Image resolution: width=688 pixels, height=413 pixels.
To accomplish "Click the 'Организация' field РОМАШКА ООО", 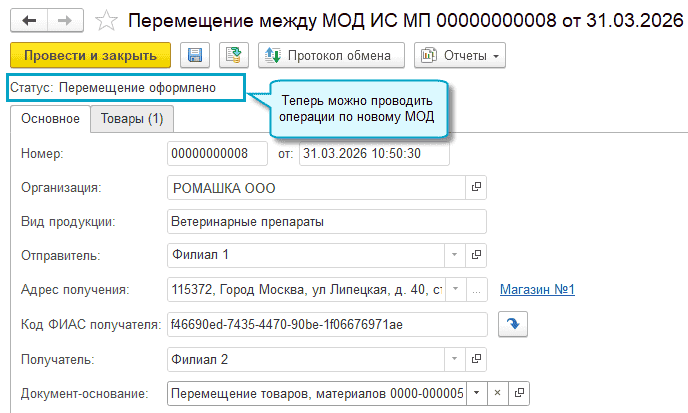I will (x=316, y=188).
